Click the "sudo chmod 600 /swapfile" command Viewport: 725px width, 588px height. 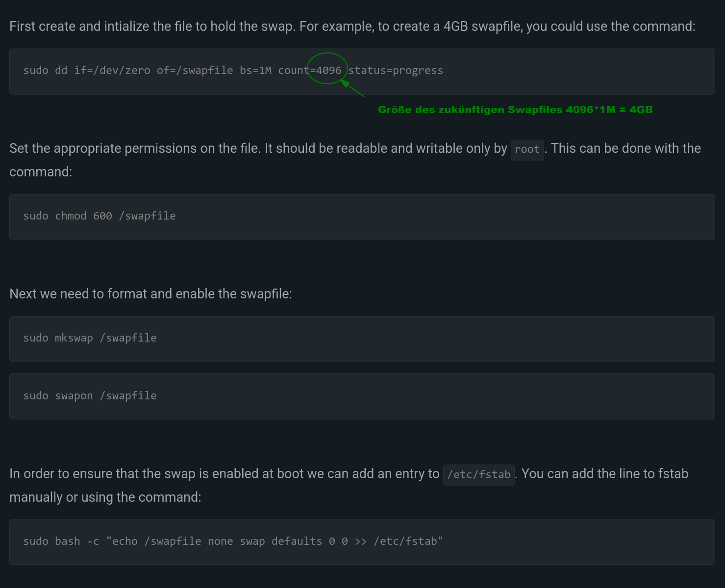click(100, 216)
